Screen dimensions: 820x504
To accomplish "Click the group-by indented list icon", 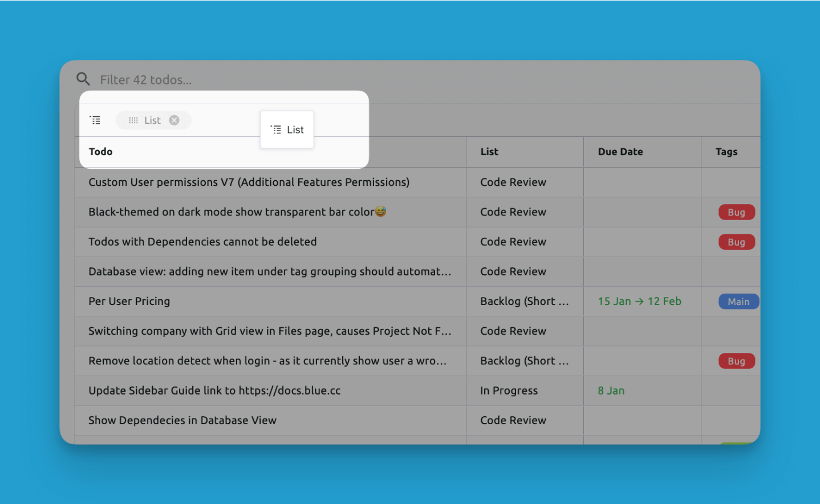I will (95, 120).
